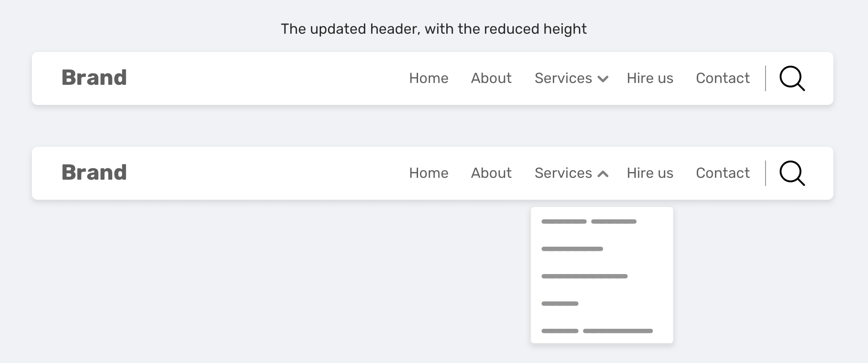The image size is (868, 363).
Task: Expand Services using the down chevron
Action: 603,79
